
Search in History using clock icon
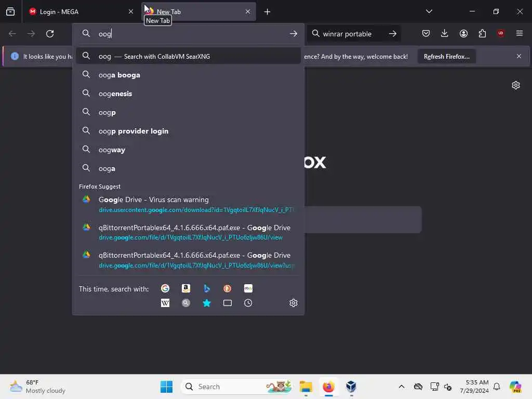coord(248,303)
